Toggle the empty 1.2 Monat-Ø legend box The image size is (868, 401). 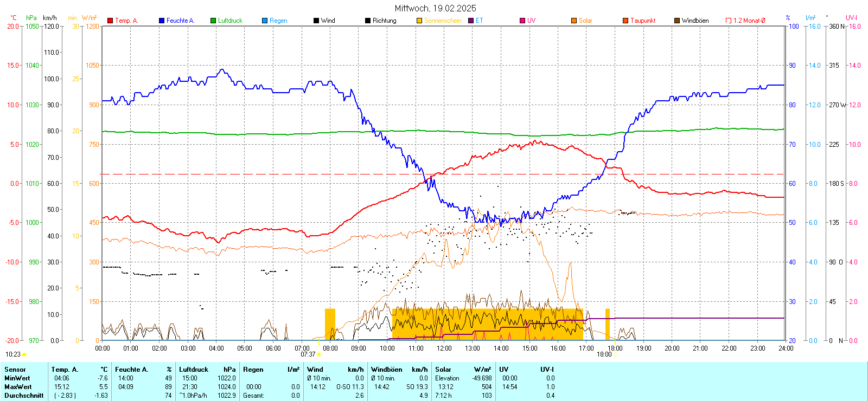pyautogui.click(x=729, y=21)
